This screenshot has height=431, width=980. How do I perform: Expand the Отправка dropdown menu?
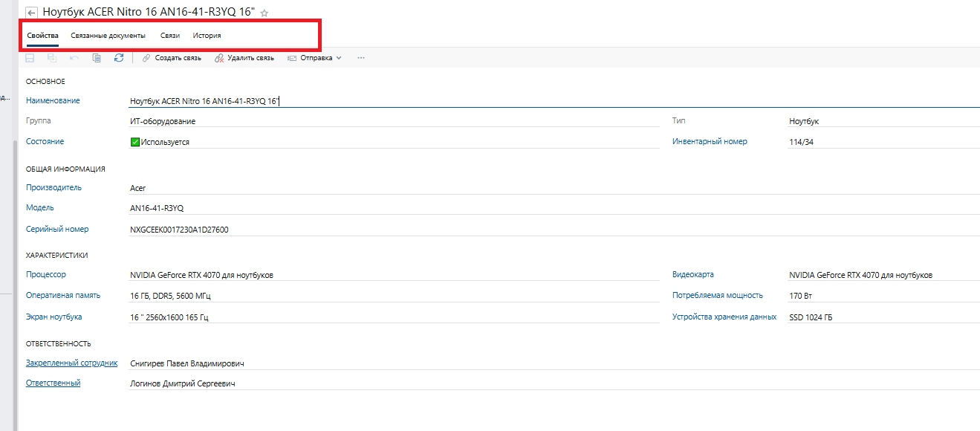(x=315, y=58)
